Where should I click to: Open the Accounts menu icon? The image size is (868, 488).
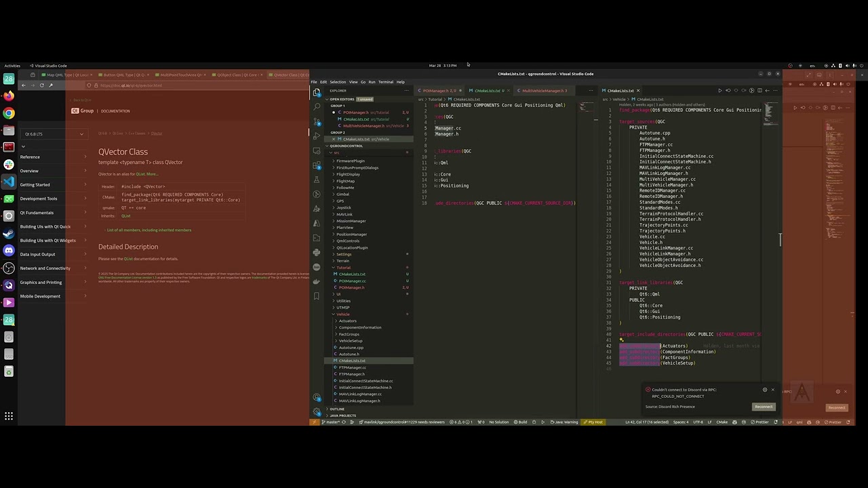pyautogui.click(x=317, y=398)
